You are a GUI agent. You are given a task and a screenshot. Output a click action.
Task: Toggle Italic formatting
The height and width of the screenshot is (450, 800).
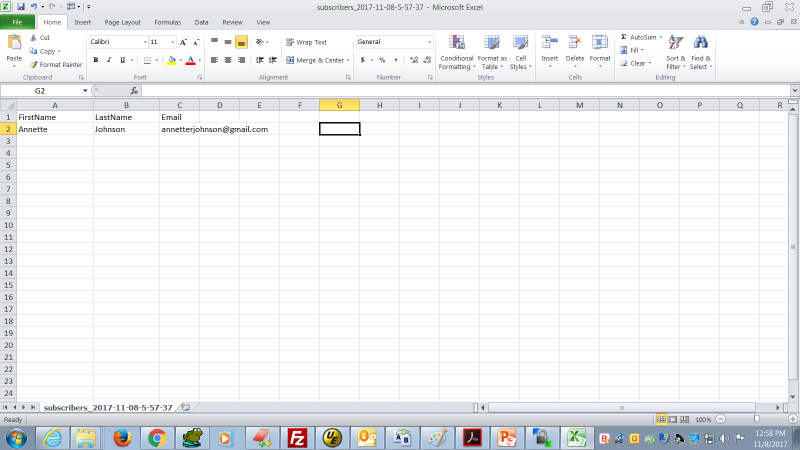(x=109, y=60)
